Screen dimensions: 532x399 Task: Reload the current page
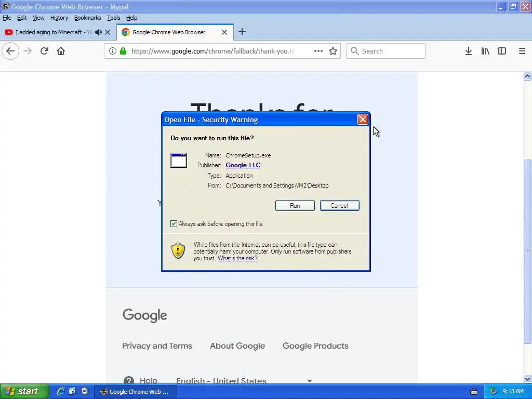tap(44, 51)
